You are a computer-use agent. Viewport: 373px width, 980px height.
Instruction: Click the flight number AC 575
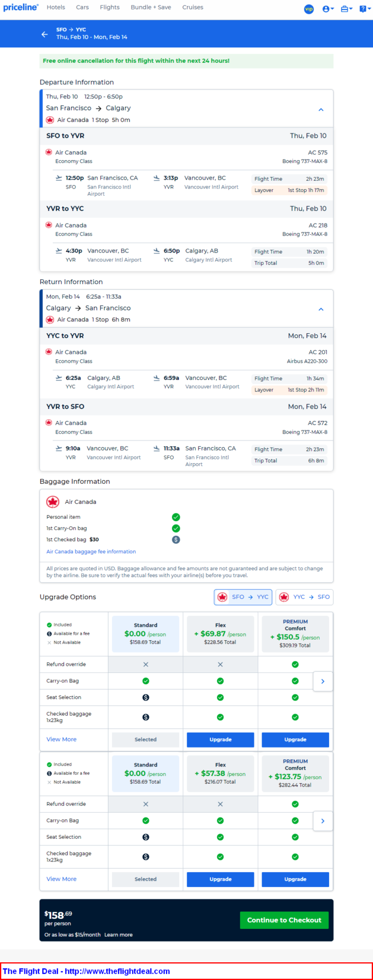coord(318,152)
